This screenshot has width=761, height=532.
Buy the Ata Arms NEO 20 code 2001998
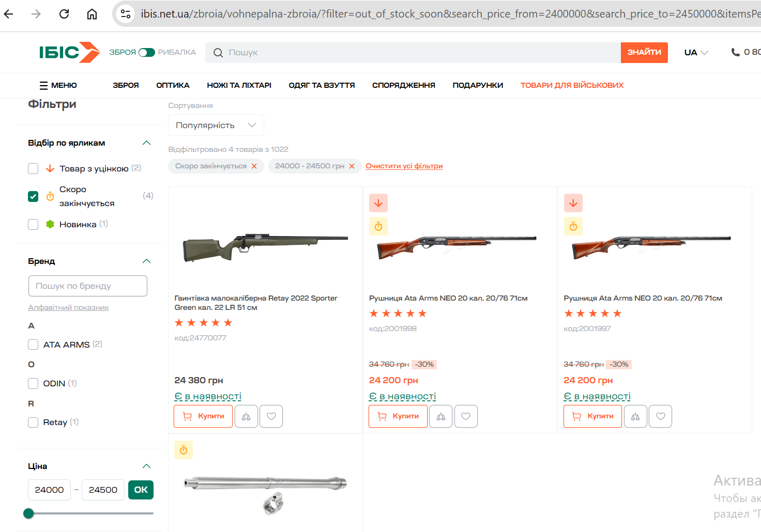pos(398,416)
